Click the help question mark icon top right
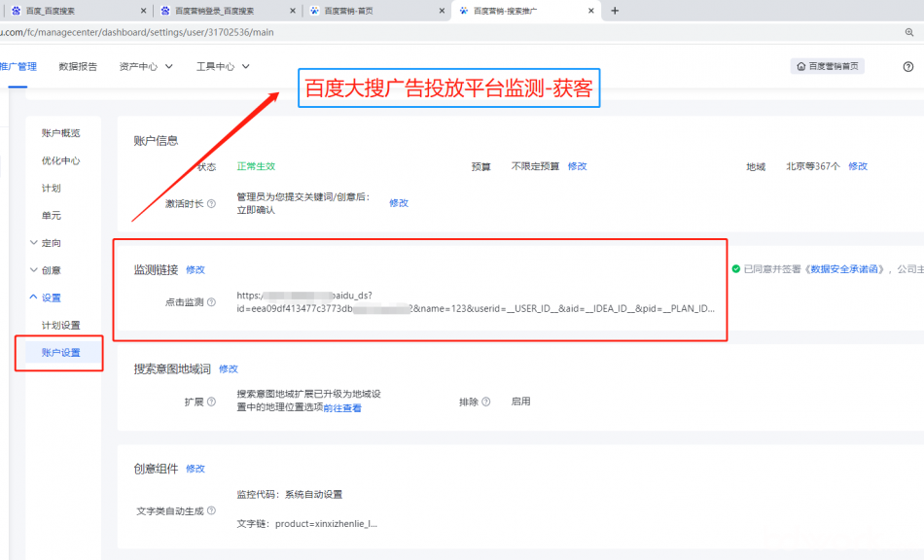The image size is (924, 560). click(x=908, y=66)
